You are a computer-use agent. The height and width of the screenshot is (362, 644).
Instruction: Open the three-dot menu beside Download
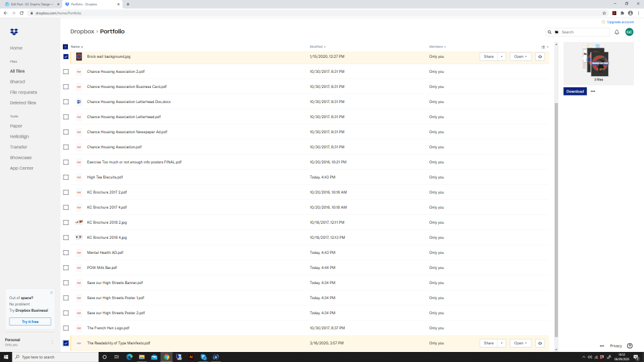(592, 91)
